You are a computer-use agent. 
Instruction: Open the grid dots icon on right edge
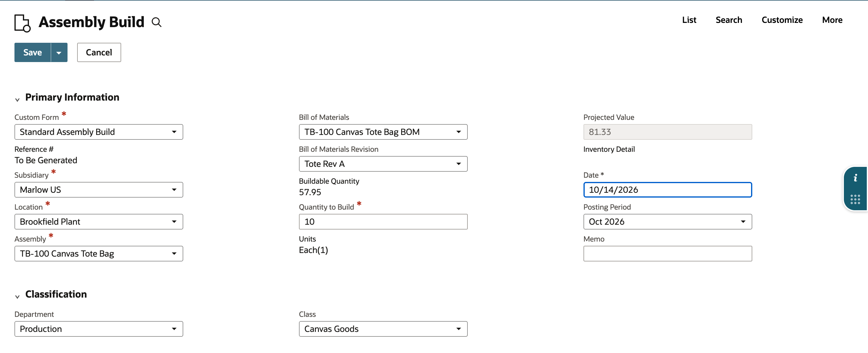(855, 199)
